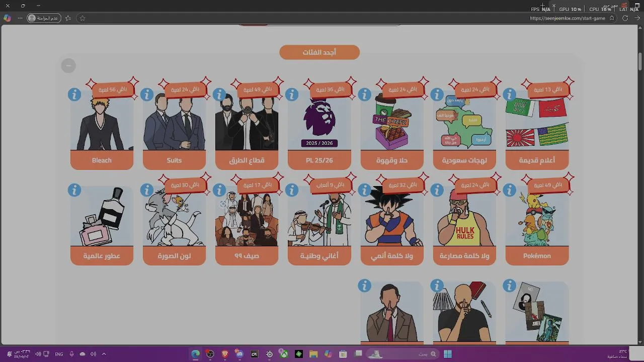View site lock information icon
Image resolution: width=644 pixels, height=362 pixels.
coord(612,18)
